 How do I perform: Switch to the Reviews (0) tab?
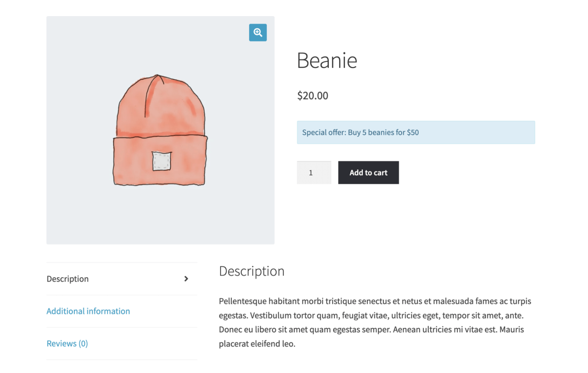(67, 344)
